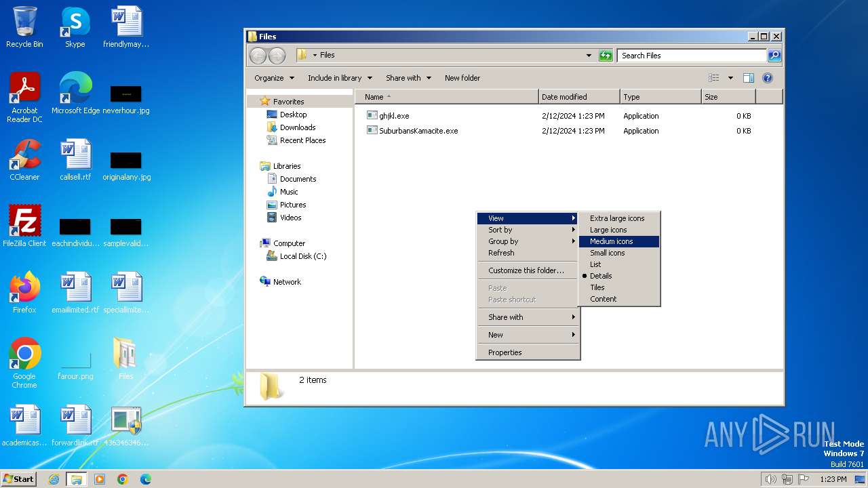Image resolution: width=868 pixels, height=488 pixels.
Task: Open the Share with toolbar dropdown
Action: coord(408,78)
